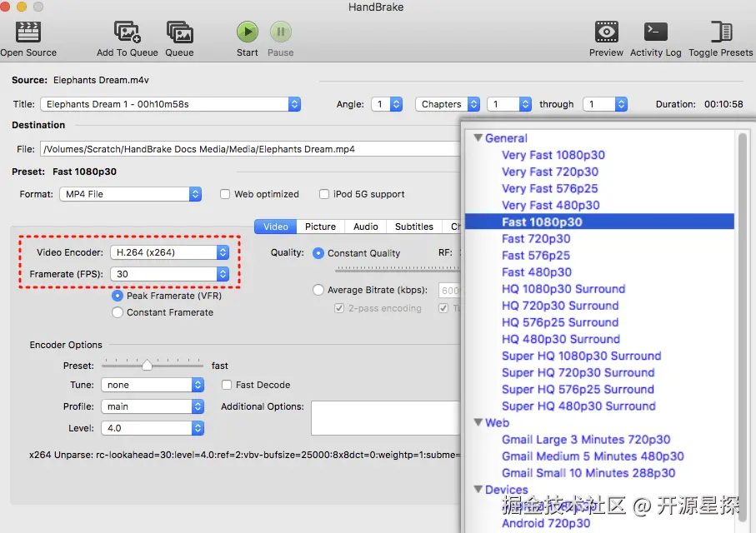756x533 pixels.
Task: Select the Fast 480p30 preset
Action: tap(537, 273)
